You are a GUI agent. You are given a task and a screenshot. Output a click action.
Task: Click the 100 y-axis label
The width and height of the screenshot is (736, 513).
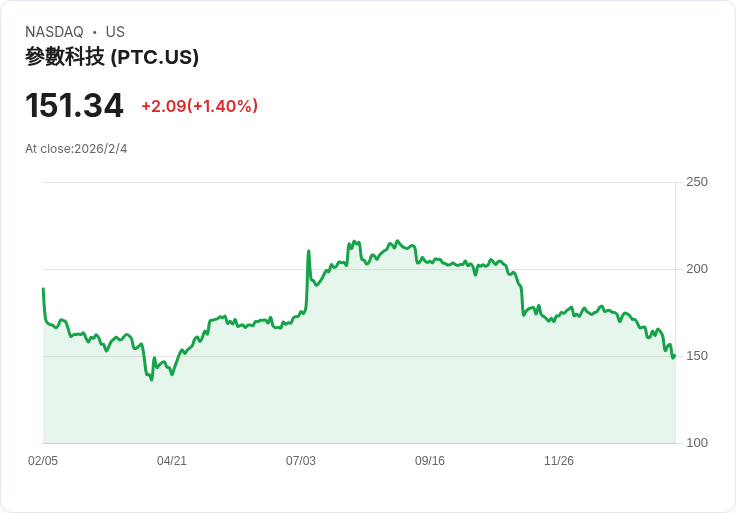(696, 443)
